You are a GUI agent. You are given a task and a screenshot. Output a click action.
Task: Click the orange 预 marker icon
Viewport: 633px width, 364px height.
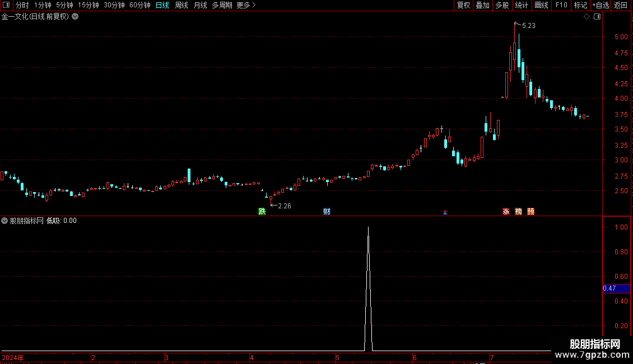click(531, 212)
